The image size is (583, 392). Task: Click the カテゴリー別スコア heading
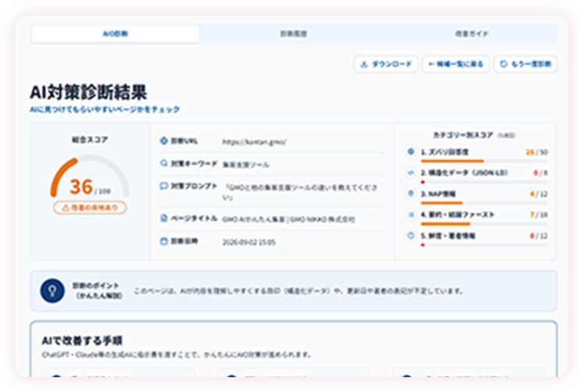[463, 135]
